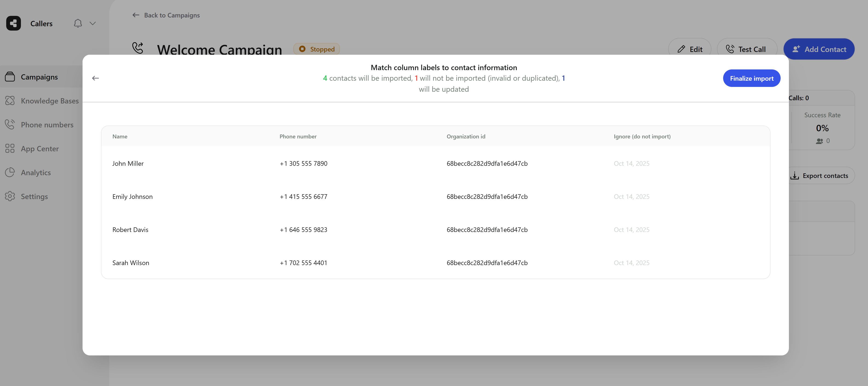Click the modal back arrow
The height and width of the screenshot is (386, 868).
click(x=95, y=78)
